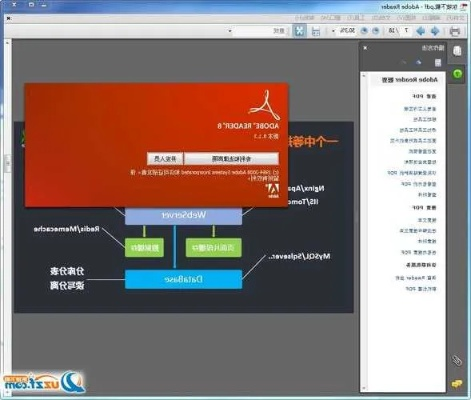Click the MySQL/Sqlsever label on the slide
471x400 pixels.
300,256
